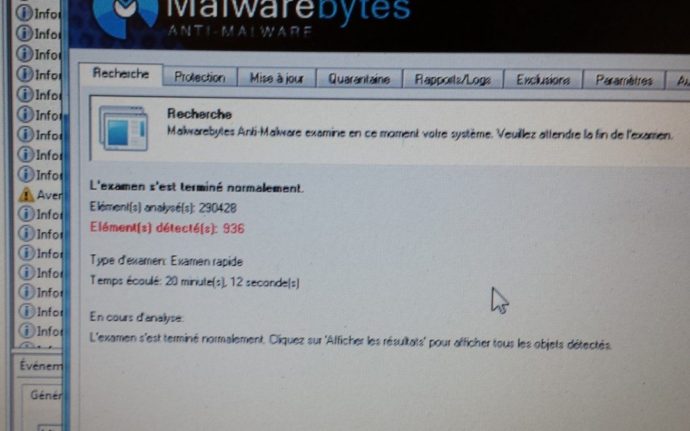This screenshot has height=431, width=690.
Task: Click the Elément(s) détecté(s) 936 red text
Action: click(x=167, y=228)
